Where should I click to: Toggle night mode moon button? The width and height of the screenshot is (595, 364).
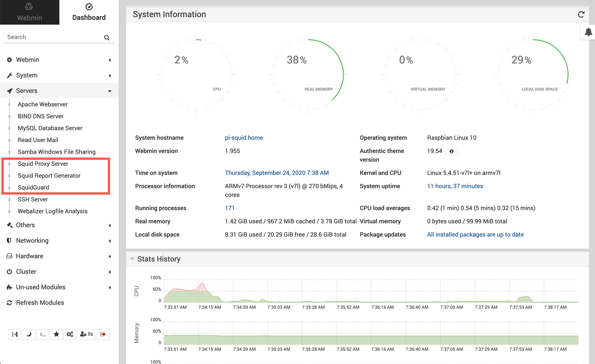(29, 334)
